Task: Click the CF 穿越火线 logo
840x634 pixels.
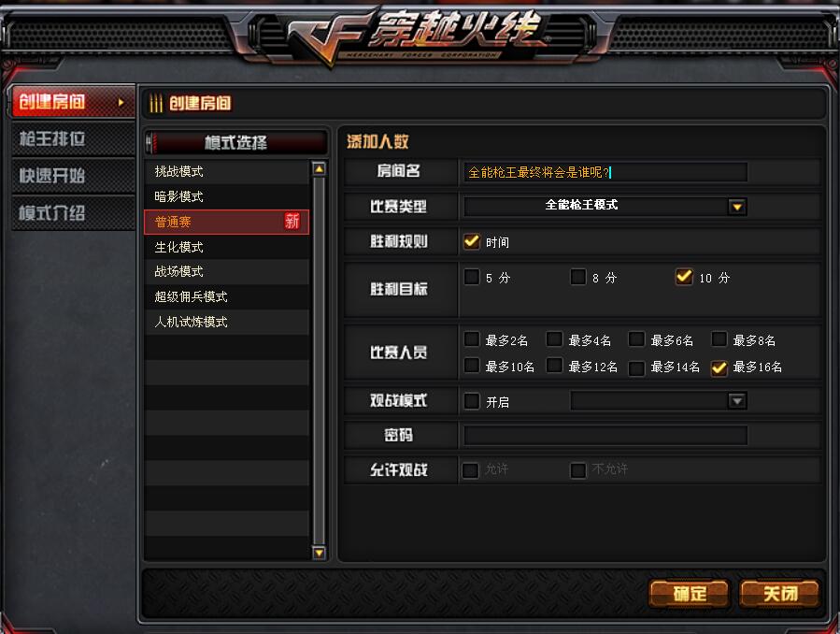Action: pos(415,36)
